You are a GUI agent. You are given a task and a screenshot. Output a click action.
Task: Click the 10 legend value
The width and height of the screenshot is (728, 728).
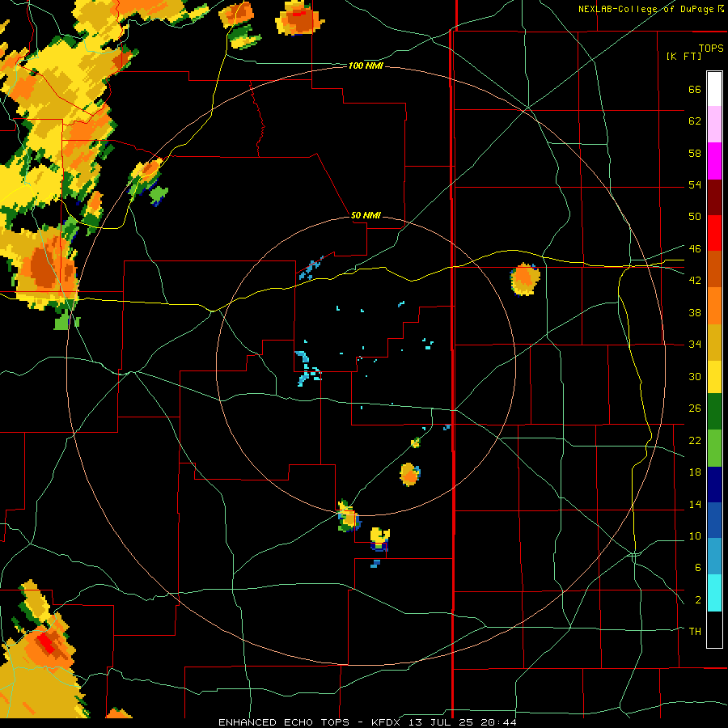[695, 535]
